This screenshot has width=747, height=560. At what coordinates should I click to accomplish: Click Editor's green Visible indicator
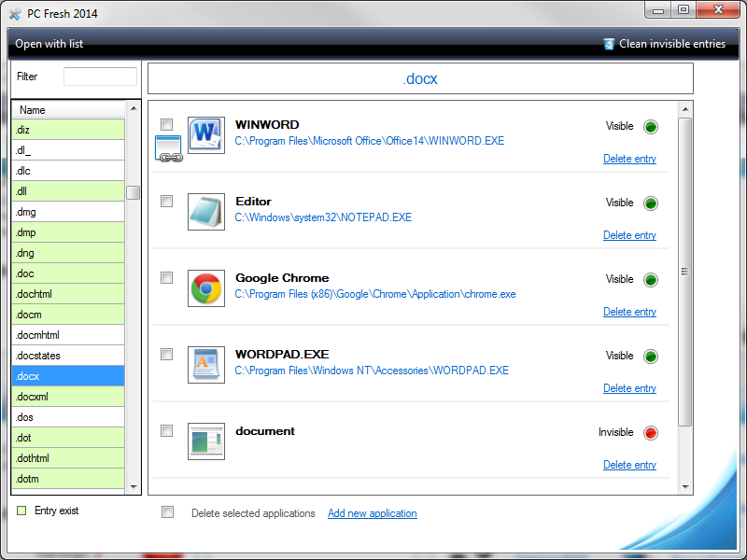[x=651, y=203]
